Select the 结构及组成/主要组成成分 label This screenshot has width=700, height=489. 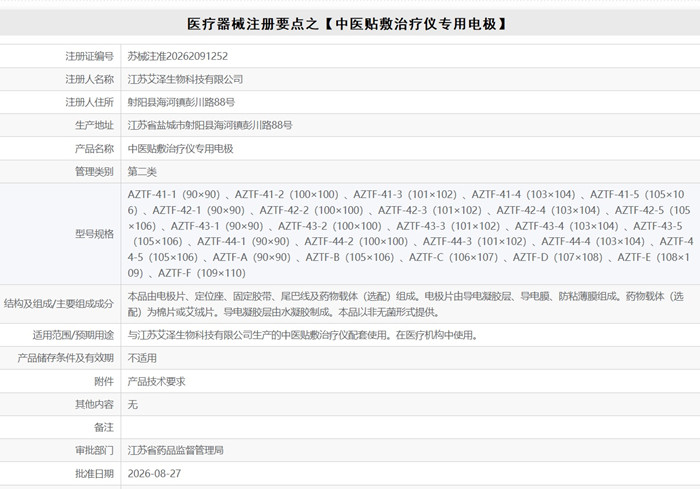point(58,304)
